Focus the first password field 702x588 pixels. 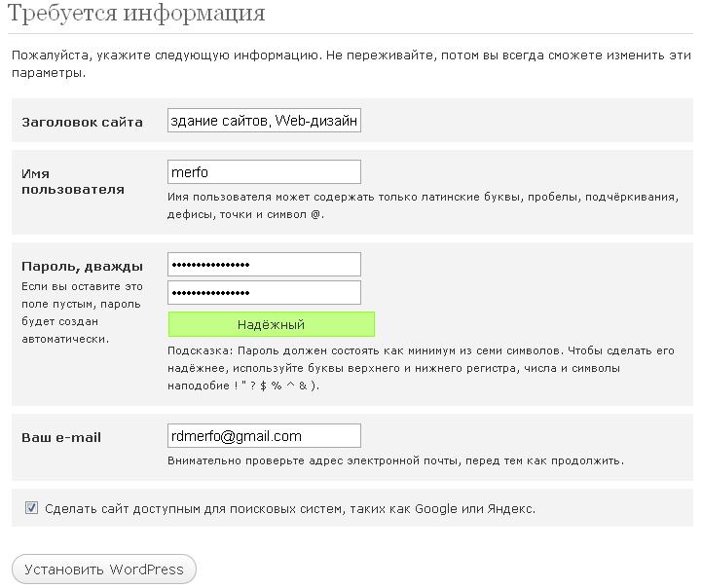click(x=264, y=265)
